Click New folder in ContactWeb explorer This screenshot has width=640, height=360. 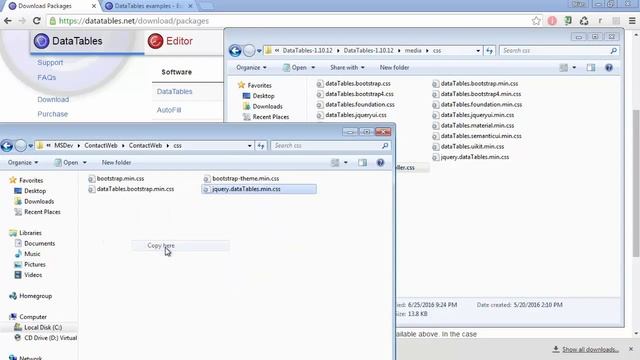coord(116,163)
